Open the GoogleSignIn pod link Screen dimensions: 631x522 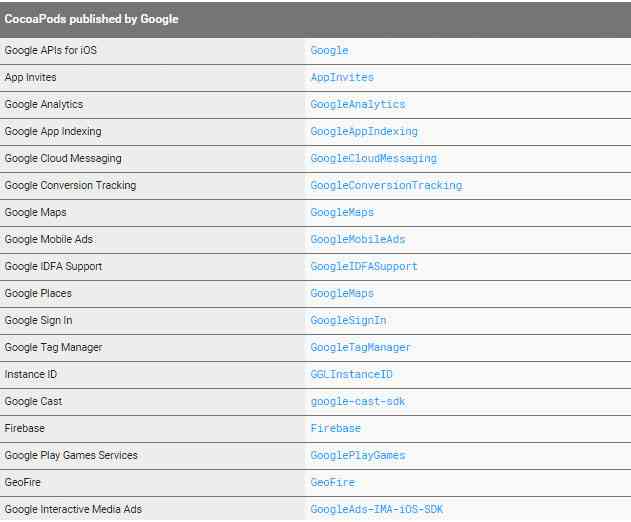pyautogui.click(x=348, y=320)
